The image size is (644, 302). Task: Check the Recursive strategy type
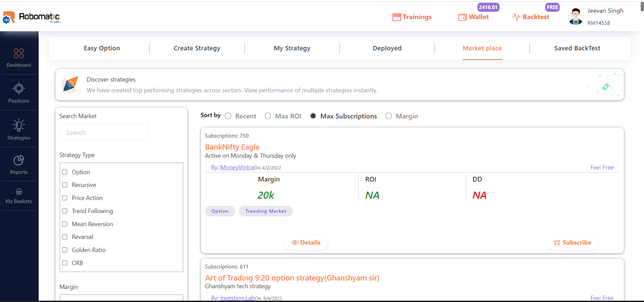(x=65, y=185)
